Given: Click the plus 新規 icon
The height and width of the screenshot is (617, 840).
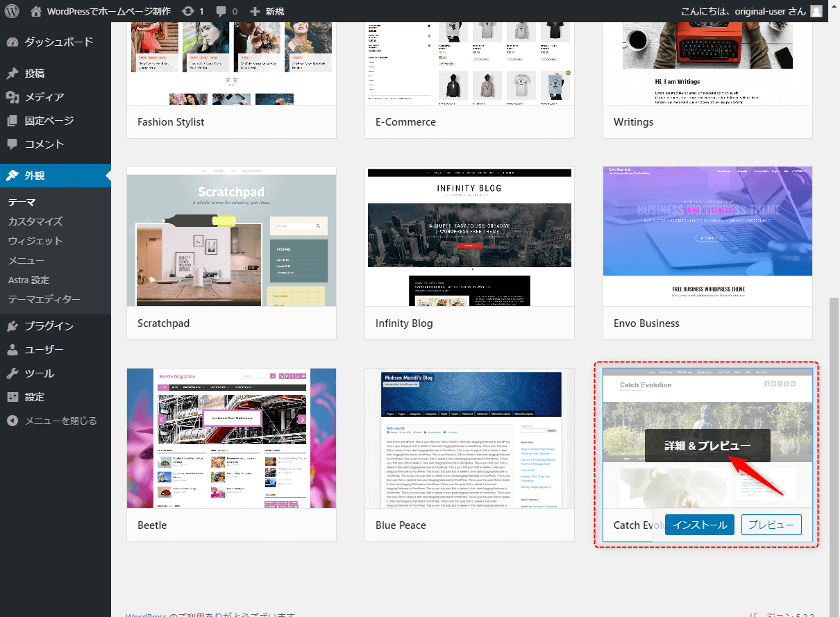Looking at the screenshot, I should point(255,11).
